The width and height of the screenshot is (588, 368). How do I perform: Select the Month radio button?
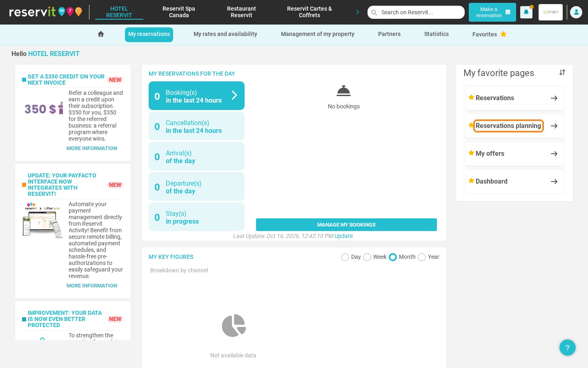(393, 257)
